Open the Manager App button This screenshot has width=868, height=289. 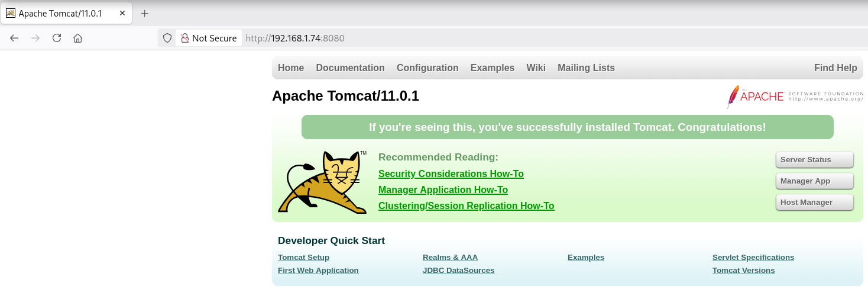[814, 181]
